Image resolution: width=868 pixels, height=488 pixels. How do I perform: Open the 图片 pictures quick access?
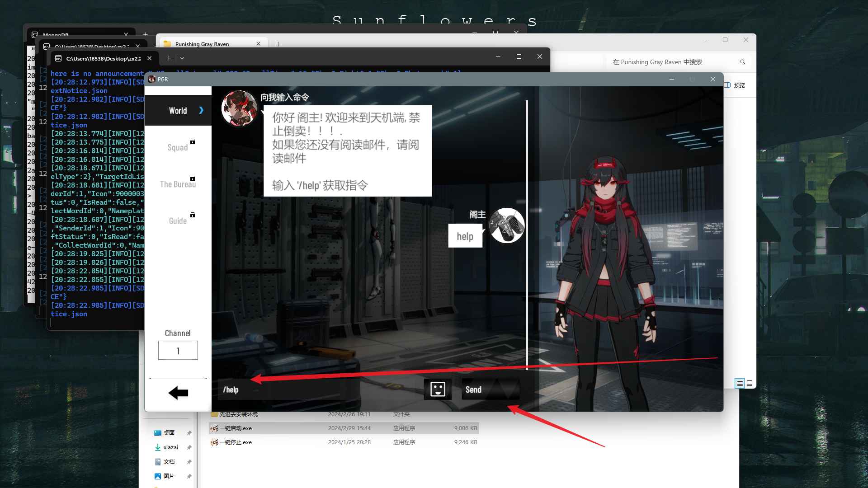(169, 476)
